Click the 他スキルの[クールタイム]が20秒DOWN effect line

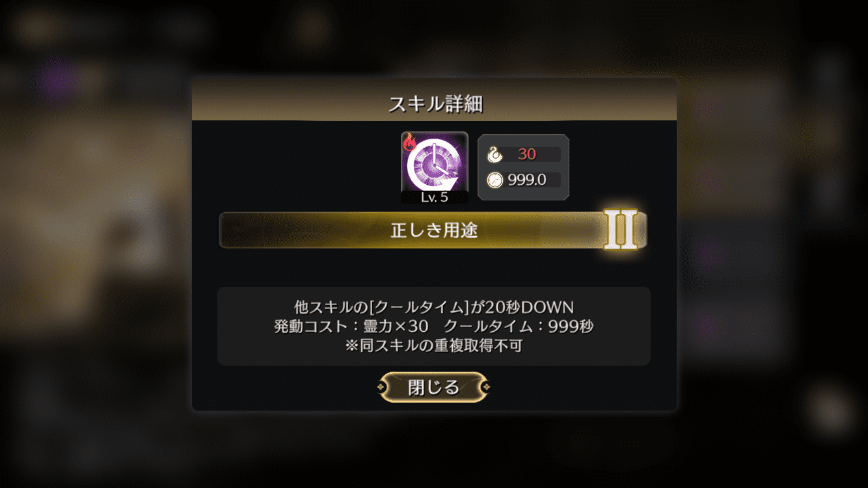click(434, 306)
